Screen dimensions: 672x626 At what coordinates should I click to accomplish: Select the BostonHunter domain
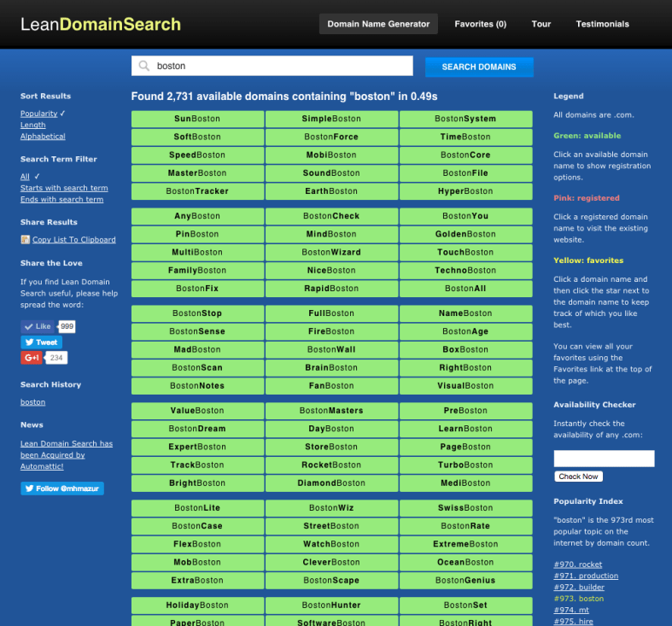tap(331, 606)
